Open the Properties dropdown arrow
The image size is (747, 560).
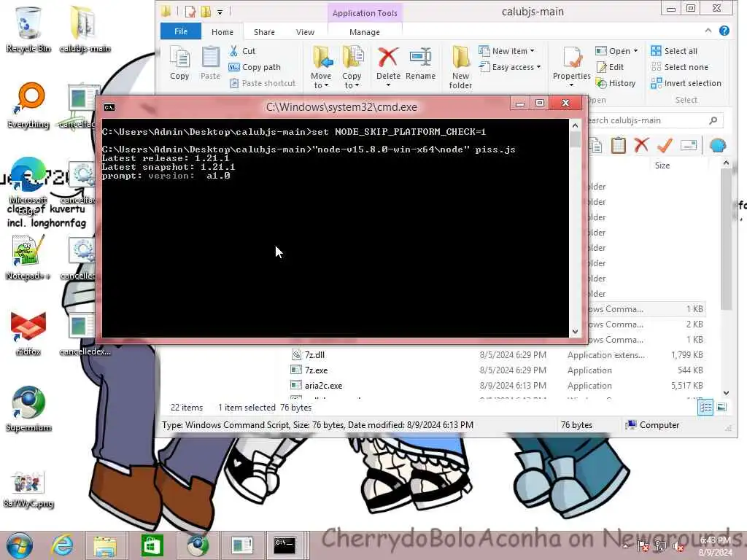pos(571,85)
